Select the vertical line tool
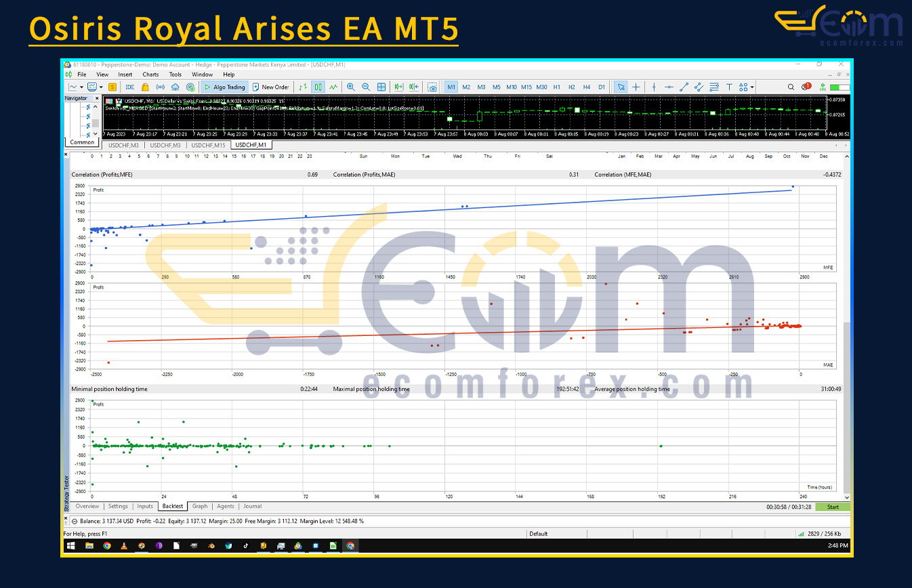912x588 pixels. (x=654, y=87)
